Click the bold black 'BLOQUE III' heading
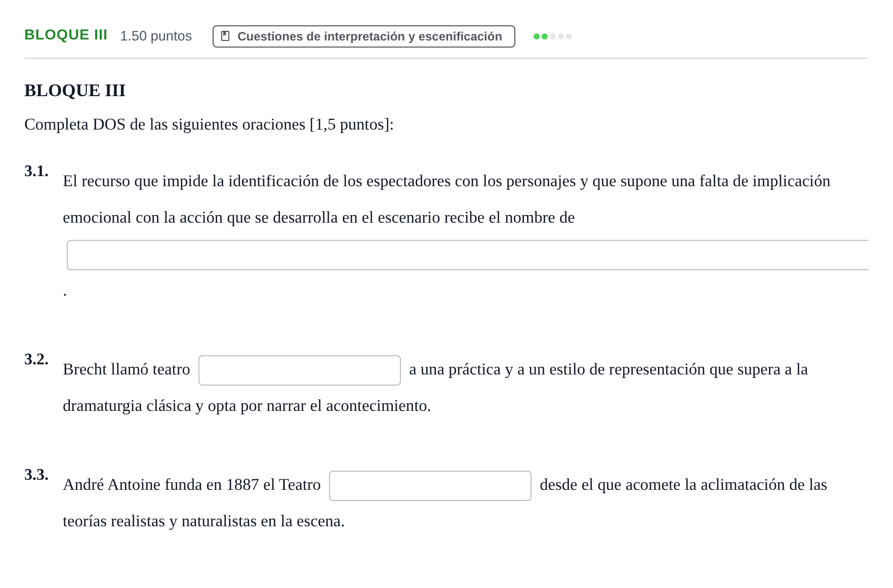The height and width of the screenshot is (588, 893). (x=75, y=91)
